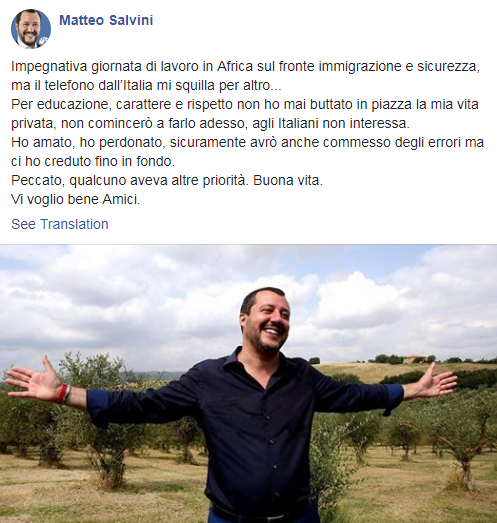
Task: Click the text 'ci ho creduto fino in fondo.'
Action: (93, 161)
